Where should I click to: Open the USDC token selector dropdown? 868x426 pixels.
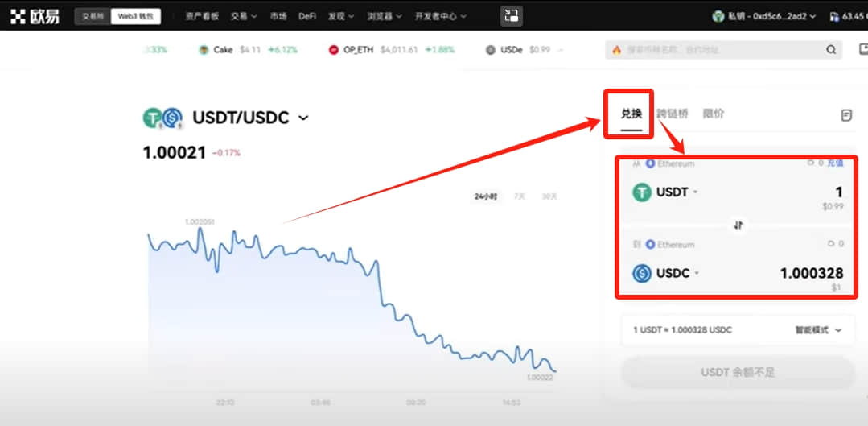677,273
